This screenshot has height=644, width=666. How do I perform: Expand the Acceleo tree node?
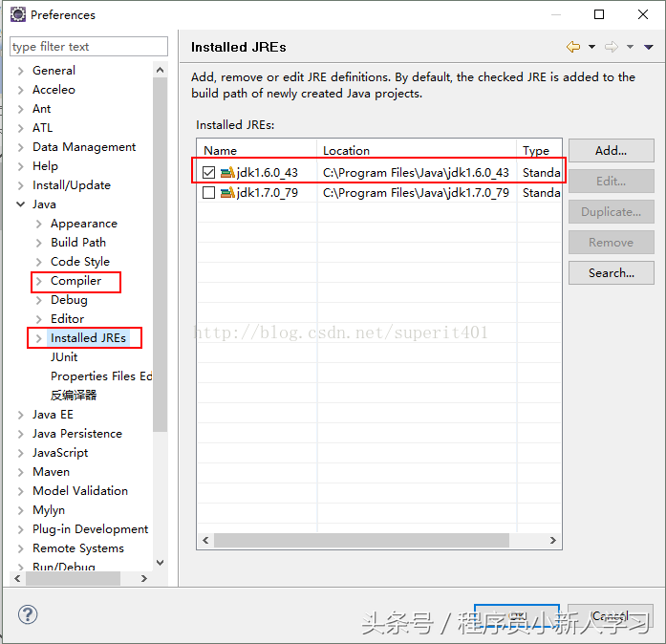coord(20,90)
